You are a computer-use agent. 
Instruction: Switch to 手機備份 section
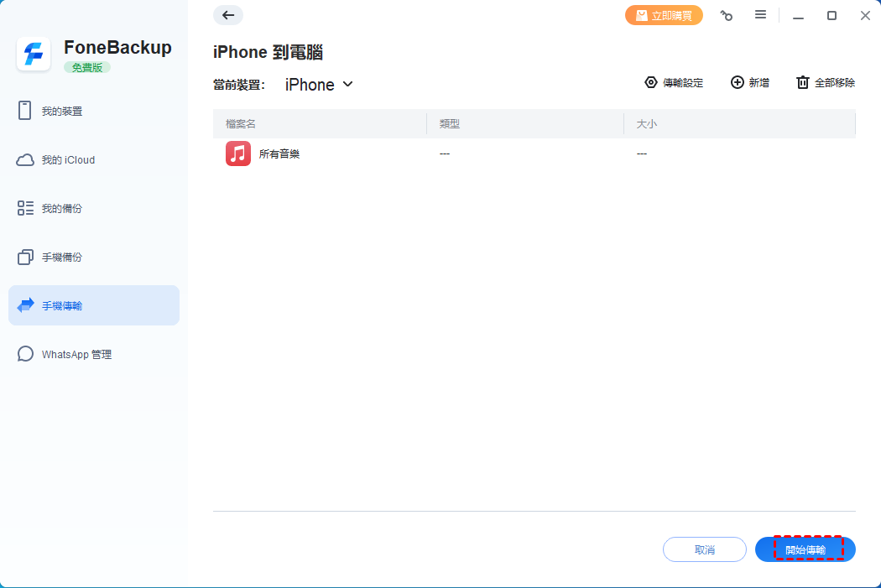pyautogui.click(x=62, y=257)
